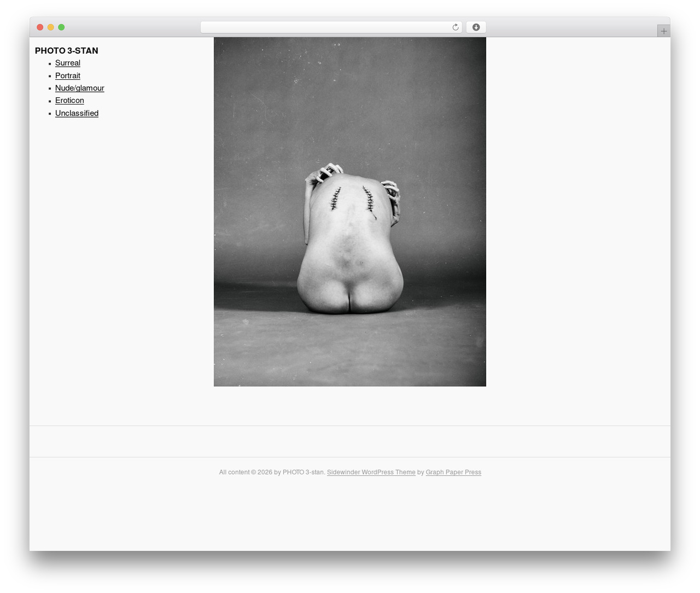This screenshot has width=700, height=593.
Task: Focus the browser address bar
Action: (x=331, y=27)
